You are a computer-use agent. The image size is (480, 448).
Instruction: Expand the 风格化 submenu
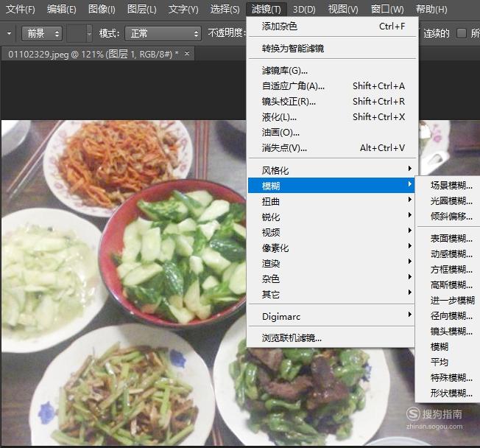331,170
